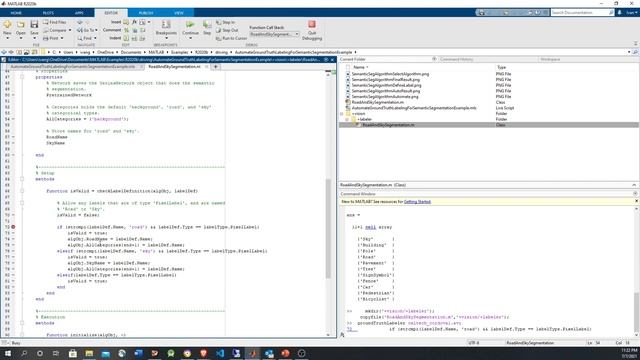Image resolution: width=640 pixels, height=360 pixels.
Task: Toggle a breakpoint at line 50 dash
Action: coord(13,95)
